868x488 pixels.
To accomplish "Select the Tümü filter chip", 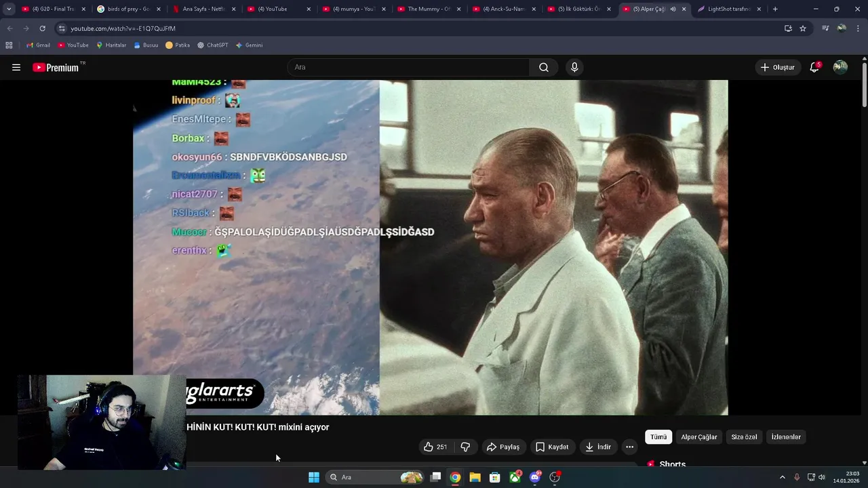I will point(658,437).
